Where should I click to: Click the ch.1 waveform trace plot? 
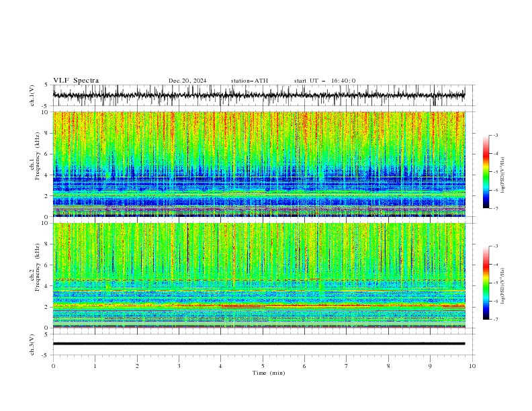pyautogui.click(x=259, y=95)
